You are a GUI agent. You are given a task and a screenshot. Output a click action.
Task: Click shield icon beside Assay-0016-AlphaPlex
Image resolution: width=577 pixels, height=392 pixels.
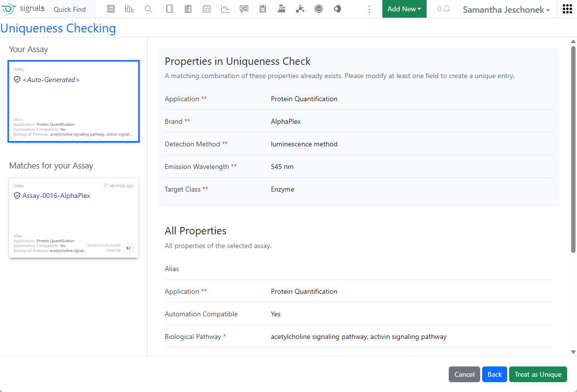[17, 196]
